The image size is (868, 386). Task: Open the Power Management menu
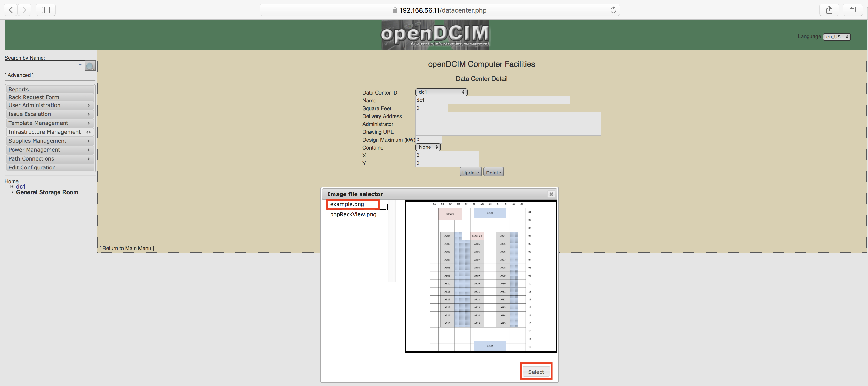pos(50,150)
